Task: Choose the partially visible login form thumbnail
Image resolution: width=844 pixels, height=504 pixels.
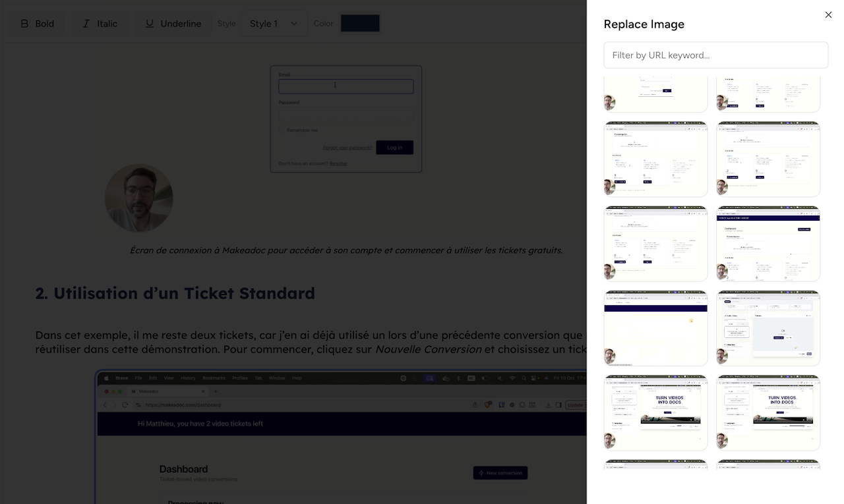Action: coord(655,94)
